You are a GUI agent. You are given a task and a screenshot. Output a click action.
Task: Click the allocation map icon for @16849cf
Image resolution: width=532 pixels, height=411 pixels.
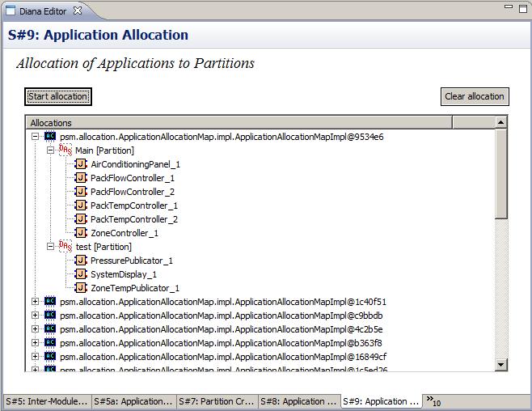coord(50,356)
